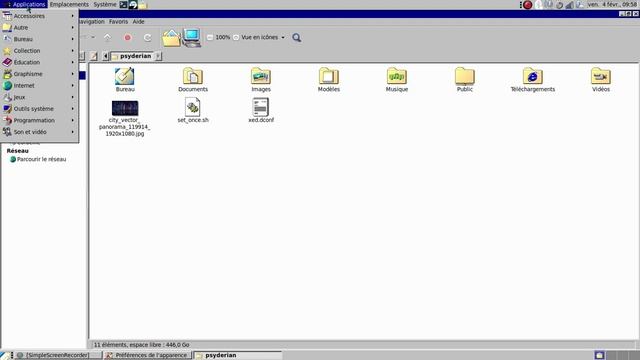Open the Images folder
This screenshot has height=360, width=640.
coord(261,76)
